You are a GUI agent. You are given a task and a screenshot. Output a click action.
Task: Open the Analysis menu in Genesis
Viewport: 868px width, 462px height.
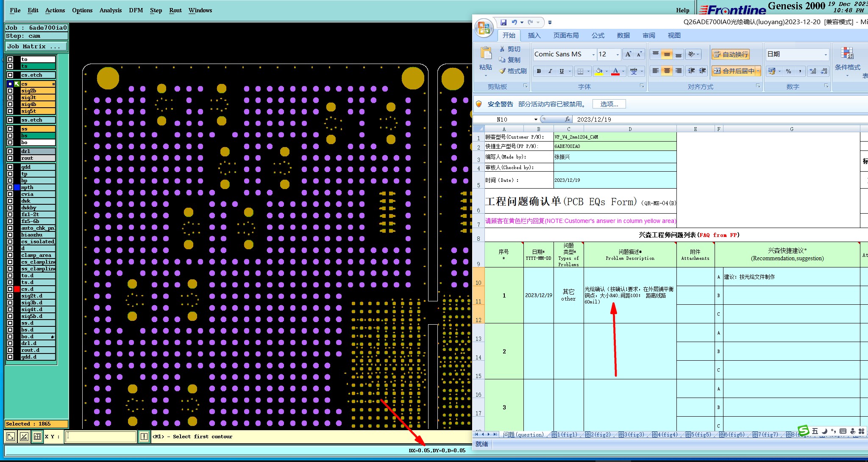coord(111,10)
